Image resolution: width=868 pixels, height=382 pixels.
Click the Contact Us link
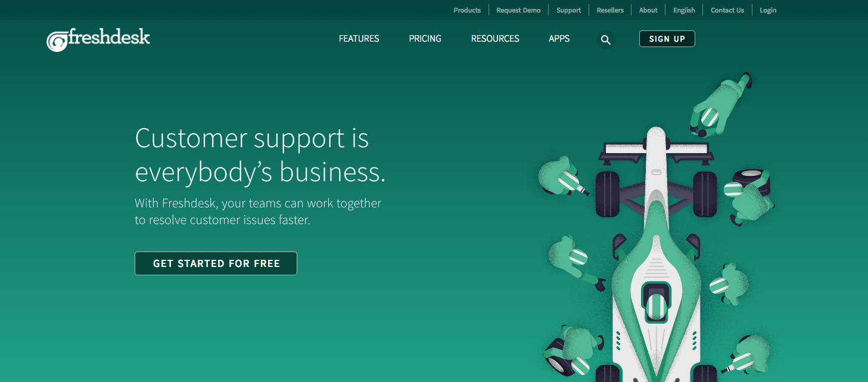[727, 10]
